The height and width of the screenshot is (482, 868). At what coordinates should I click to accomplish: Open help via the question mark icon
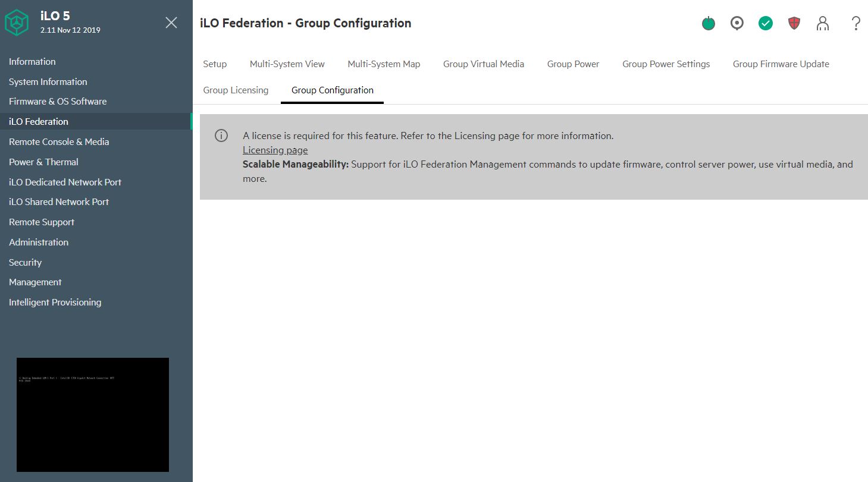856,23
